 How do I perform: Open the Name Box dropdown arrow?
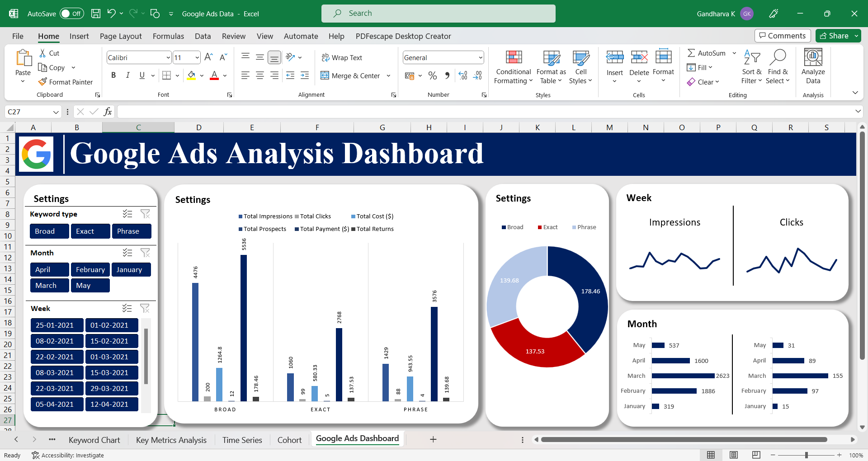[x=56, y=112]
